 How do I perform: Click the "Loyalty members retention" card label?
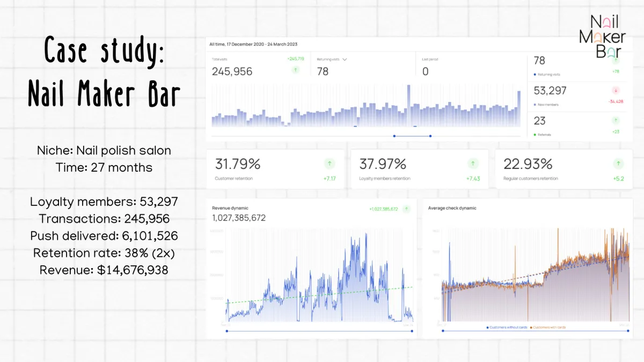click(x=385, y=179)
